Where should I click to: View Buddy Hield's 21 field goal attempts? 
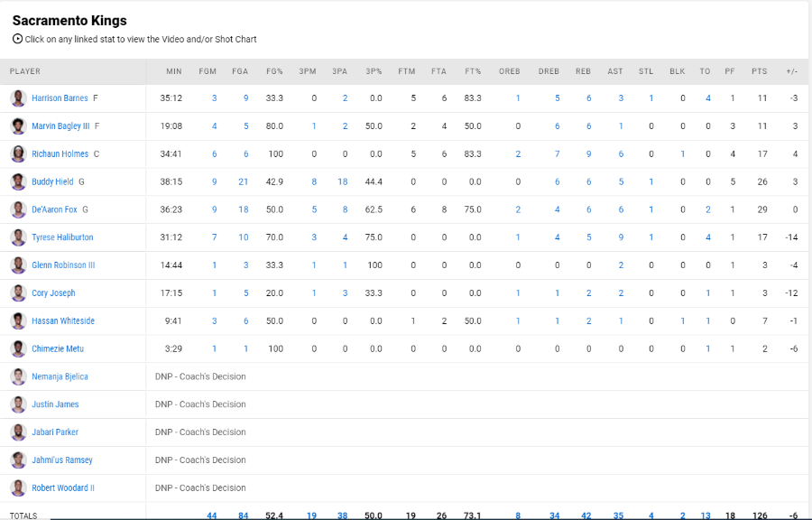(x=244, y=181)
